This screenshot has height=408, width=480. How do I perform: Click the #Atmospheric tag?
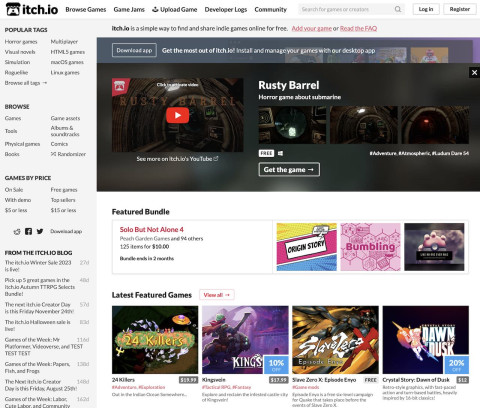click(x=414, y=153)
